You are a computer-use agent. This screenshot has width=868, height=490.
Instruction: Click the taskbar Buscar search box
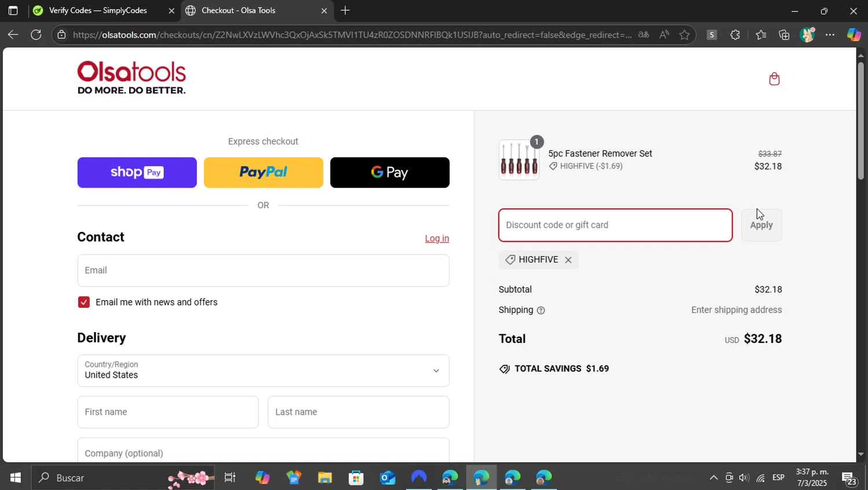(x=123, y=478)
